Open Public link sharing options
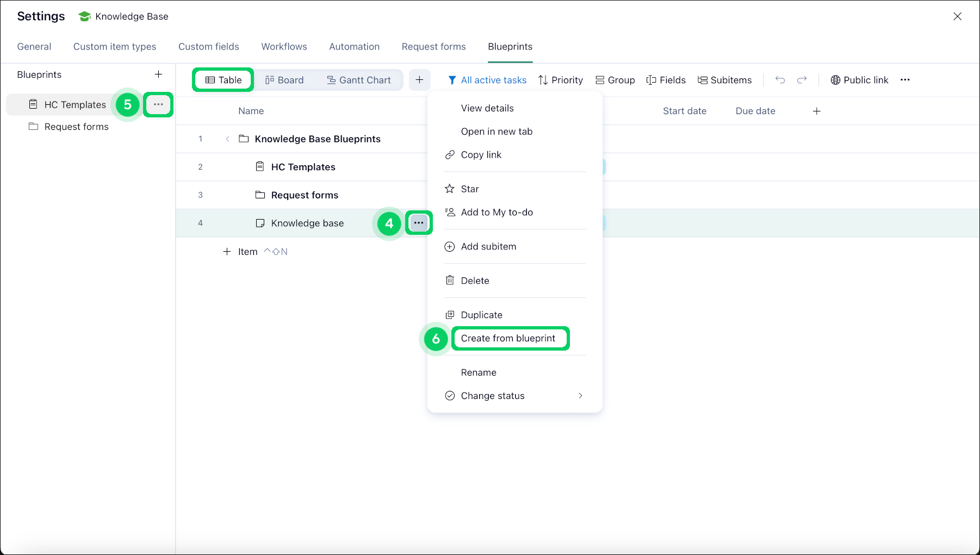 [859, 80]
